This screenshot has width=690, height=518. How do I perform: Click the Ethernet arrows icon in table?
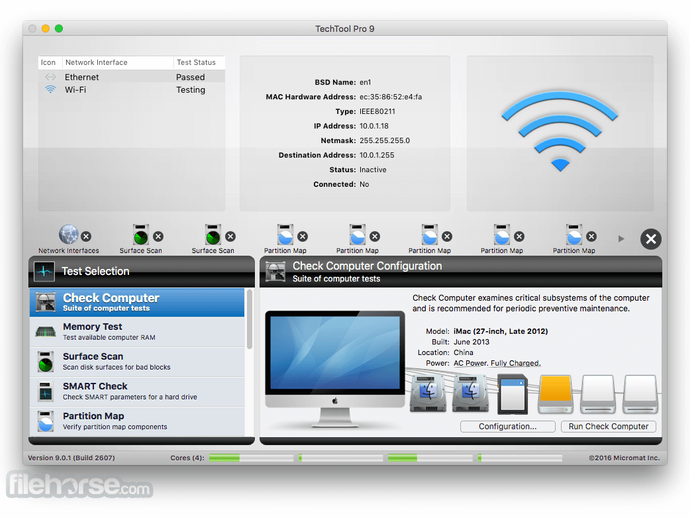click(x=50, y=77)
